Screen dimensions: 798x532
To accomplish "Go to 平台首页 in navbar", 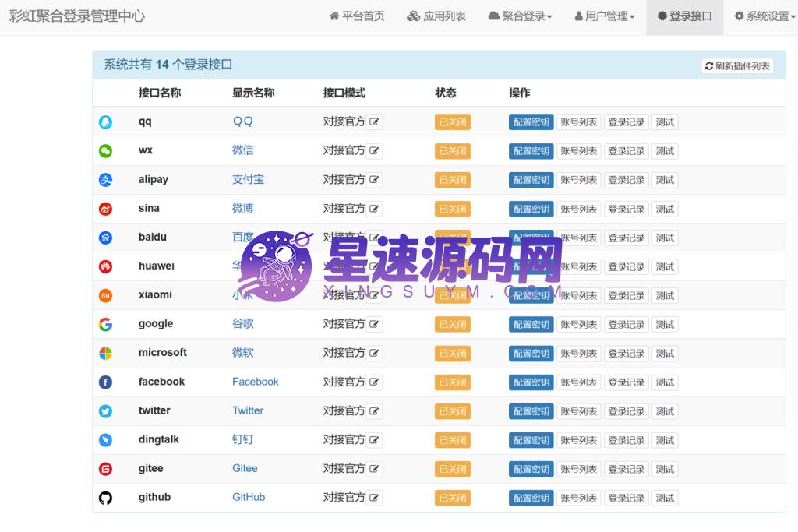I will click(x=357, y=16).
